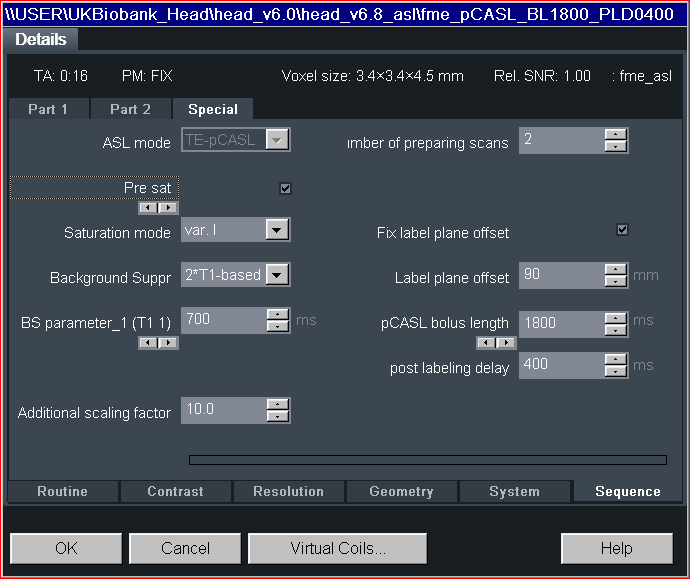
Task: Open the Virtual Coils dialog
Action: coord(337,548)
